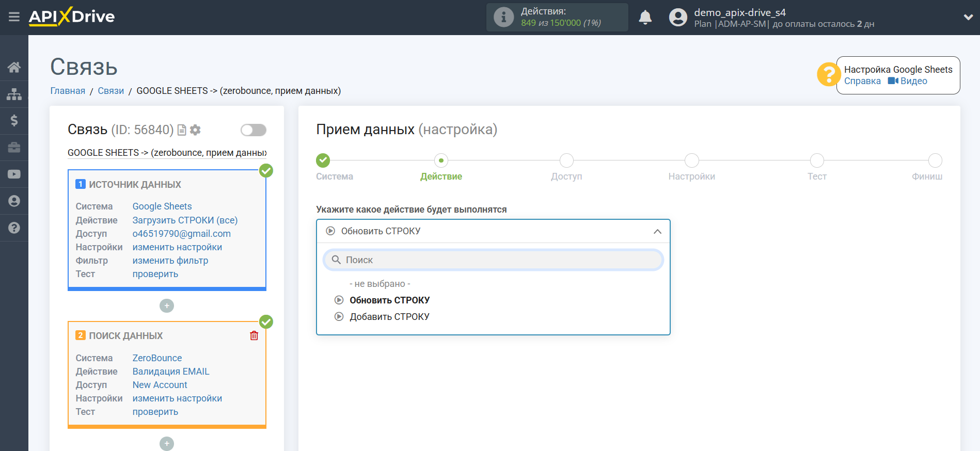Go to the Система step
The width and height of the screenshot is (980, 451).
click(323, 160)
